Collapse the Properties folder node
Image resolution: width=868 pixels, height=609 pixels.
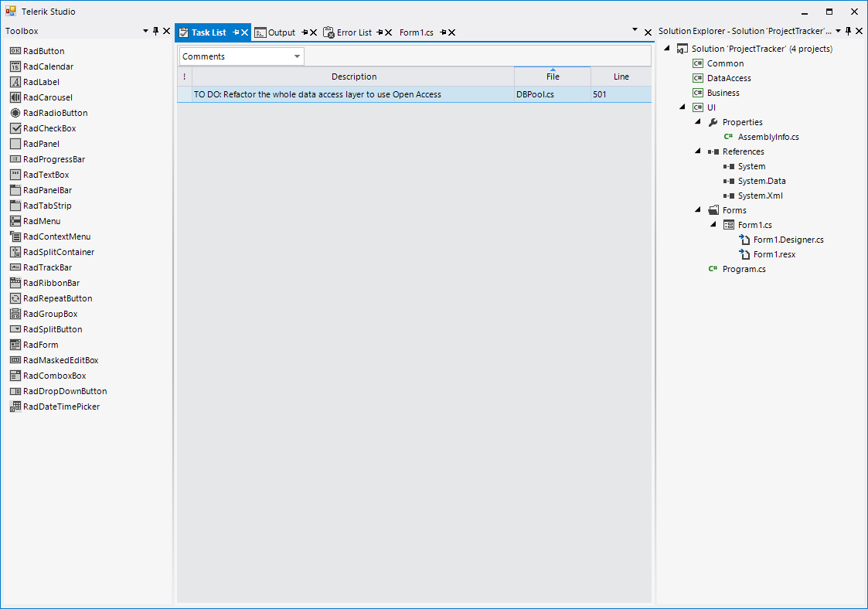point(698,122)
